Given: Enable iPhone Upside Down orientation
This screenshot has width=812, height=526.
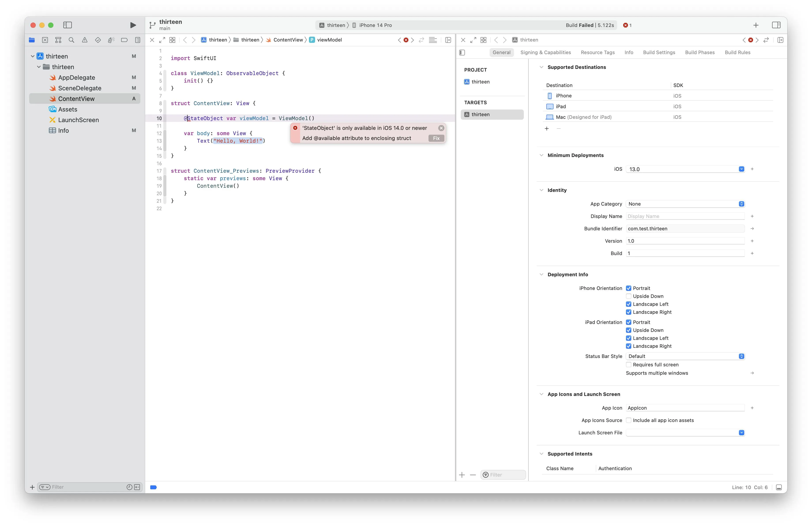Looking at the screenshot, I should (628, 296).
